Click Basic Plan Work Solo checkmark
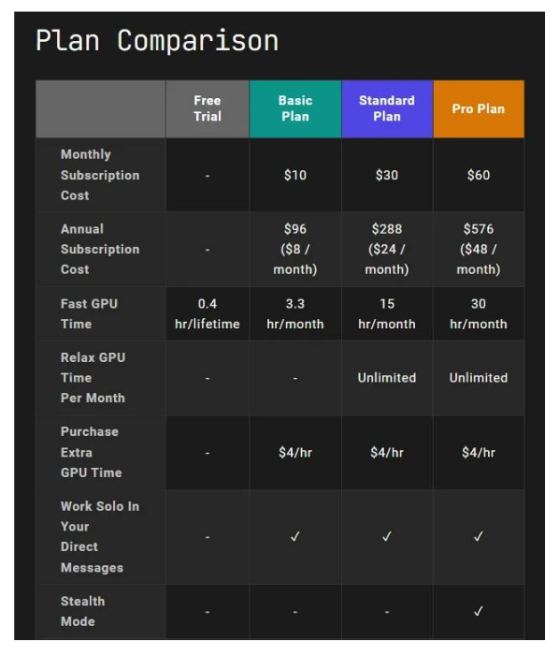 (x=295, y=536)
